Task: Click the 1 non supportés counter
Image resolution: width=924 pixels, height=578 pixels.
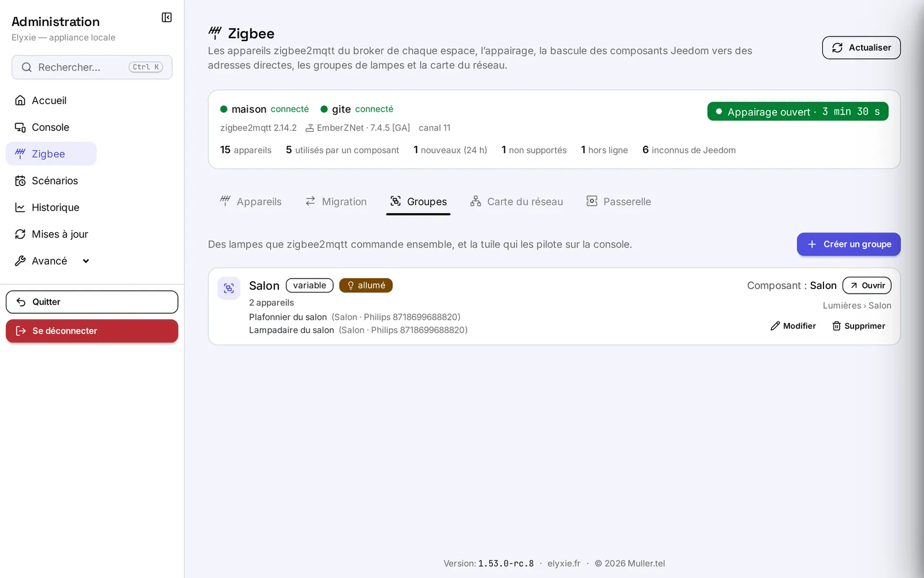Action: pos(534,150)
